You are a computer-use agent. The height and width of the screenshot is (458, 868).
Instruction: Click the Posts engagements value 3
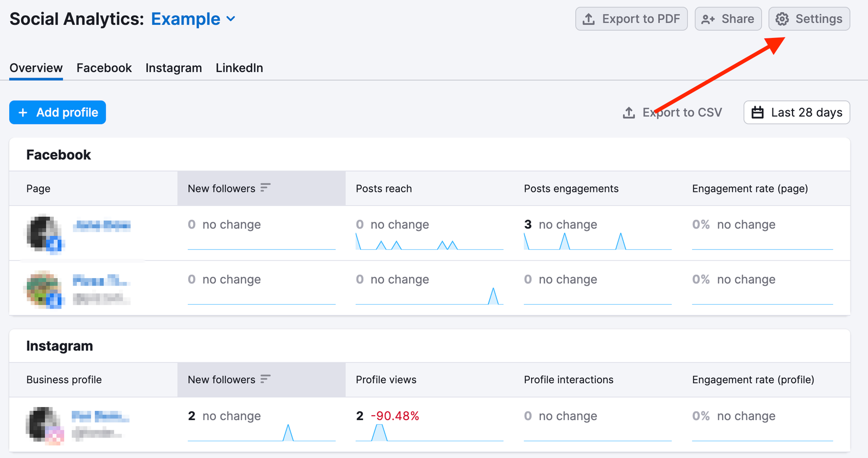pos(528,224)
